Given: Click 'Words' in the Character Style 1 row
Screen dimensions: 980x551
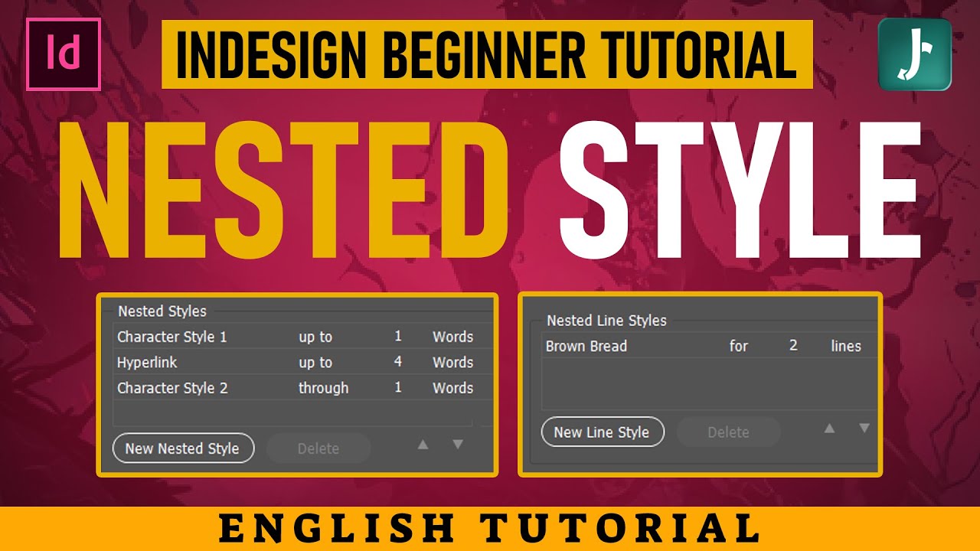Looking at the screenshot, I should click(x=452, y=337).
